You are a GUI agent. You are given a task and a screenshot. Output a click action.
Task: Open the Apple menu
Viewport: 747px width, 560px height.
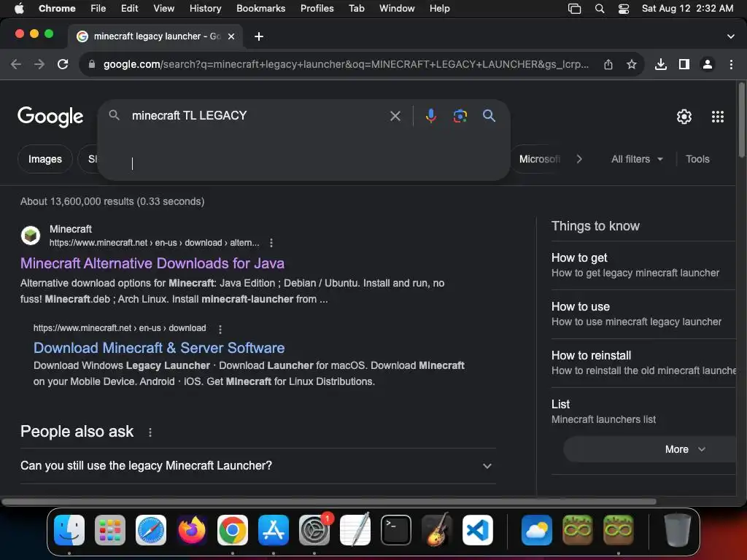coord(19,9)
